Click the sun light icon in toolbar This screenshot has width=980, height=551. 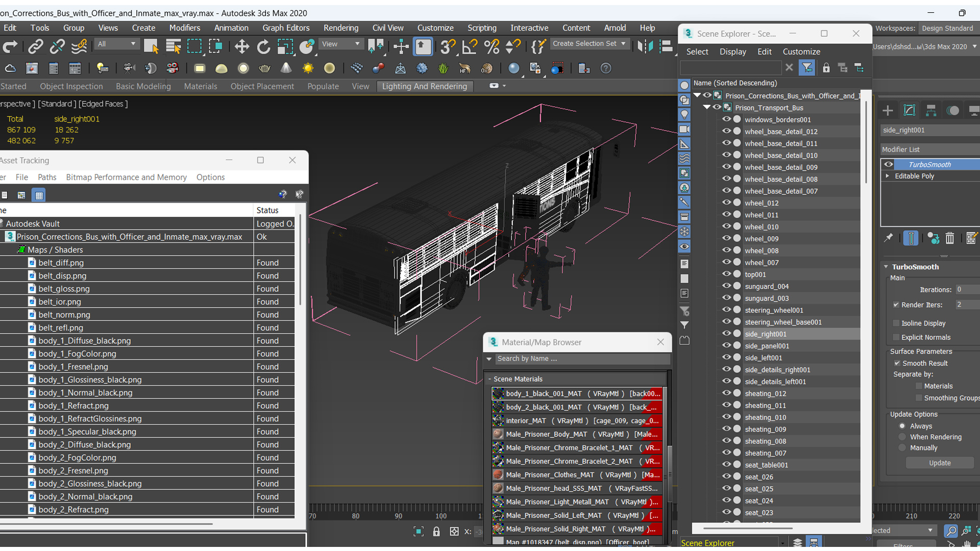pos(308,68)
